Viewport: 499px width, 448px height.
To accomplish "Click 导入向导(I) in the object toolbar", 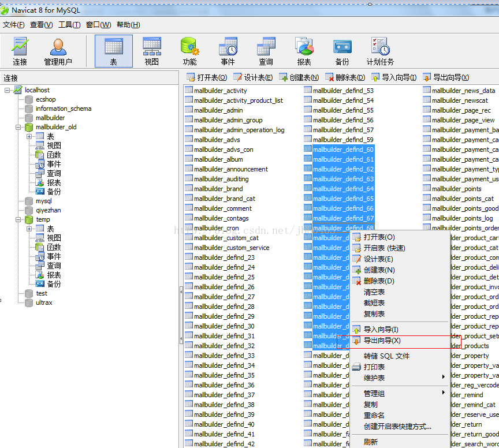I will (394, 77).
